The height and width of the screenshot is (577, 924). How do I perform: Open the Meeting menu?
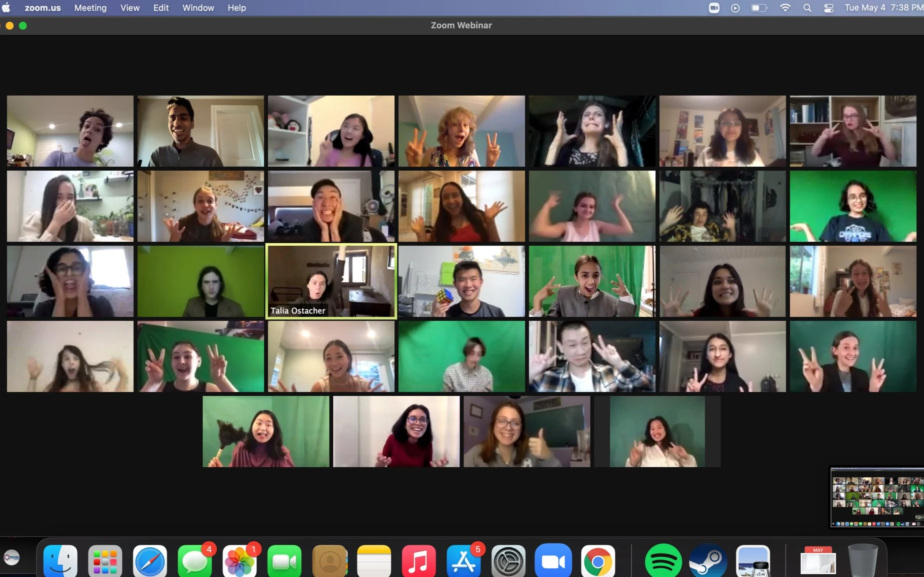(90, 8)
